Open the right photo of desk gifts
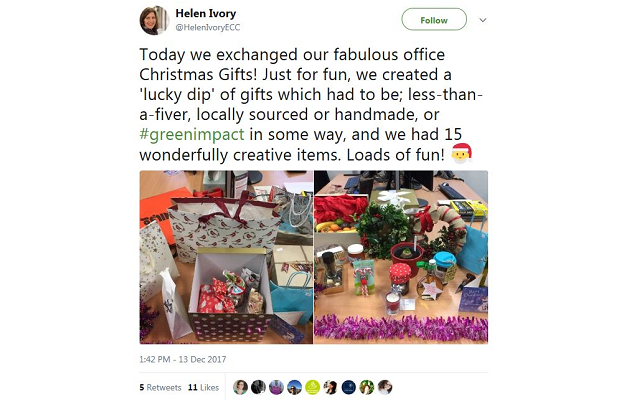The height and width of the screenshot is (400, 640). [x=401, y=257]
